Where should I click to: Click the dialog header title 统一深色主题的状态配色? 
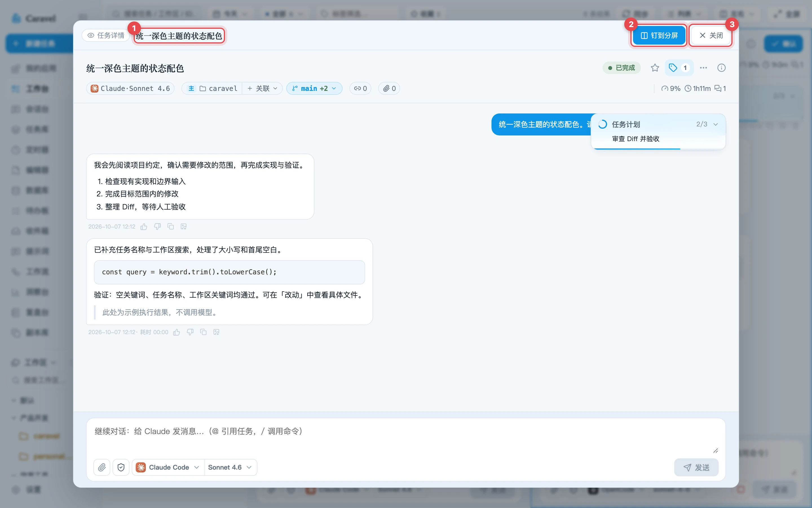179,36
